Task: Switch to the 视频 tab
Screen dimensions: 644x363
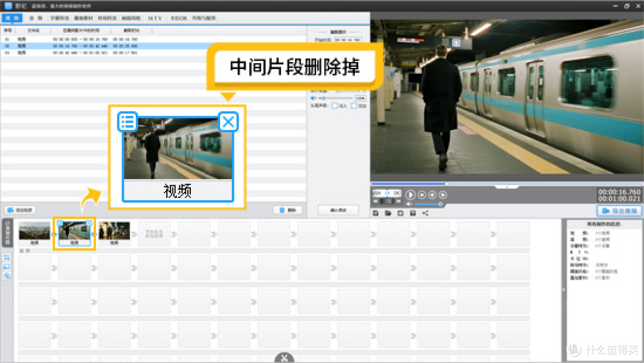Action: (12, 18)
